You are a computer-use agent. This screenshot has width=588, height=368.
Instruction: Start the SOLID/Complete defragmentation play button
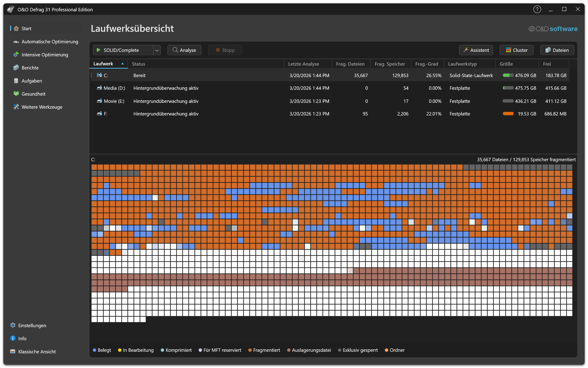(98, 50)
